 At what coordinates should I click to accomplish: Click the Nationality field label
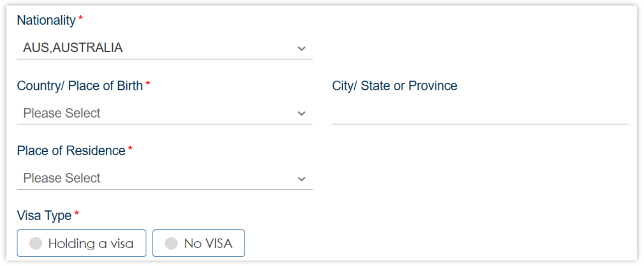click(46, 20)
